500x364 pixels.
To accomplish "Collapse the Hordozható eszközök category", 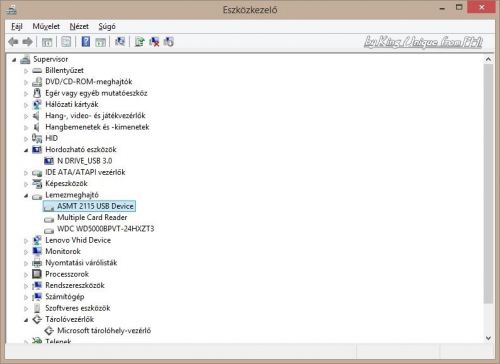I will tap(26, 150).
